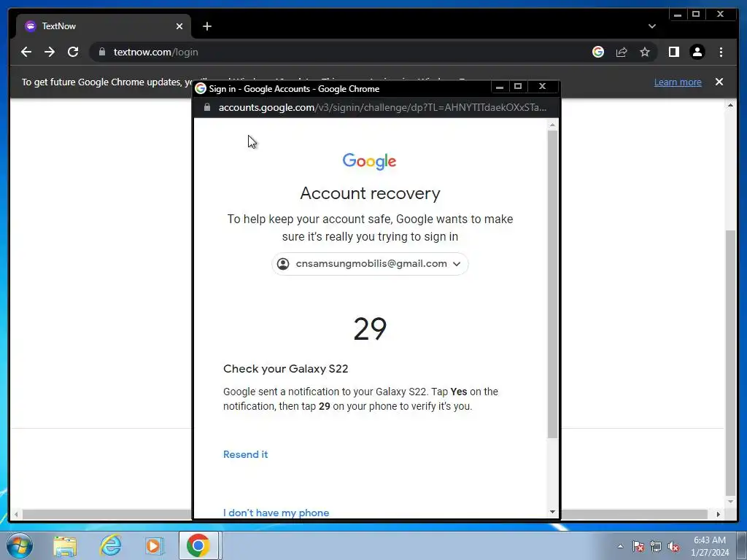Image resolution: width=747 pixels, height=560 pixels.
Task: Go forward using the browser forward arrow
Action: point(50,52)
